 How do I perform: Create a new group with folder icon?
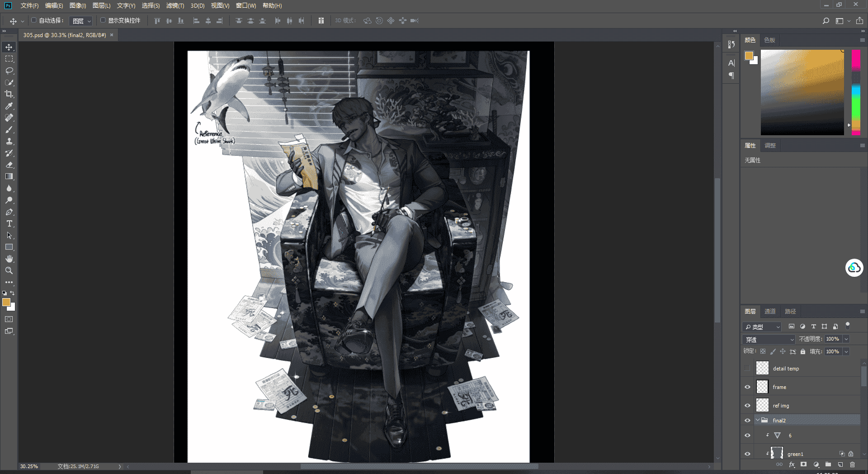pyautogui.click(x=828, y=465)
